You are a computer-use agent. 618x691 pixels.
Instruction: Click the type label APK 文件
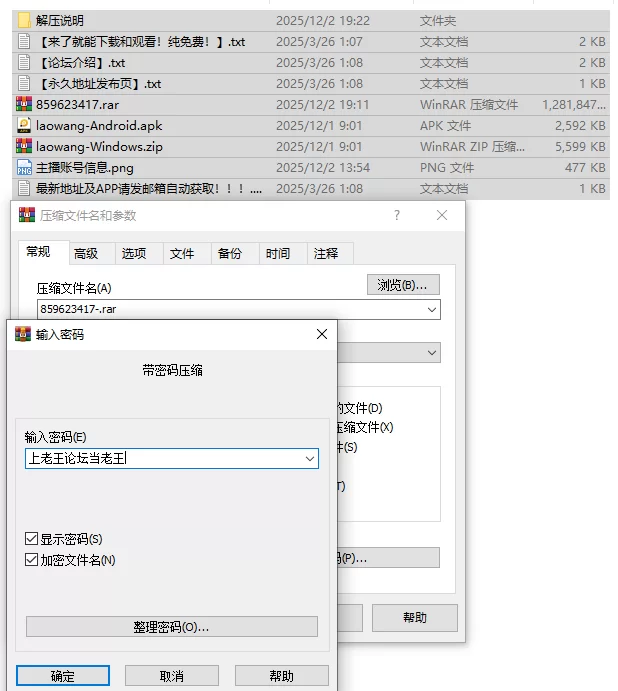[x=445, y=126]
